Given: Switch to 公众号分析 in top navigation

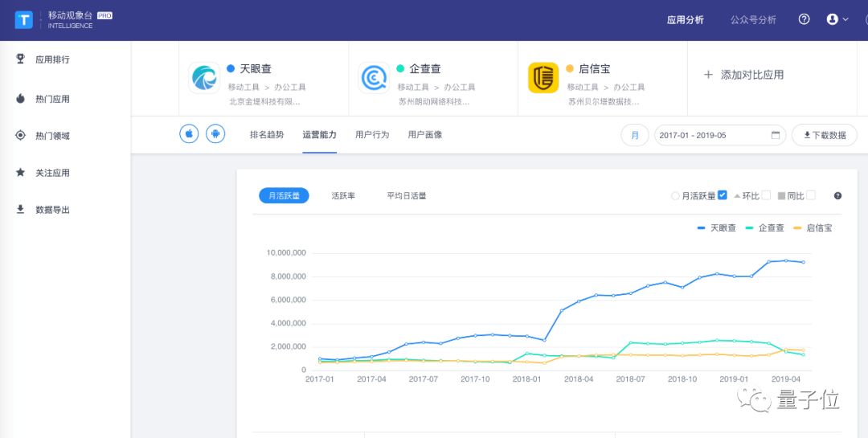Looking at the screenshot, I should 753,20.
